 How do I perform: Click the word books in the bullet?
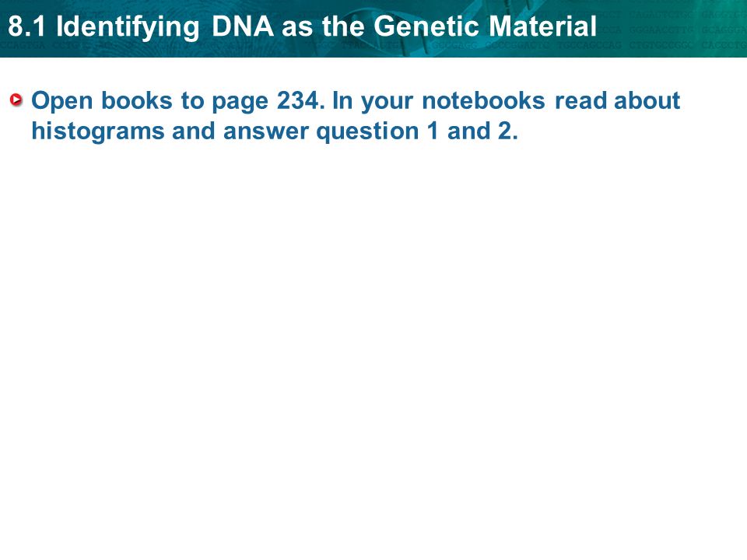click(x=137, y=100)
